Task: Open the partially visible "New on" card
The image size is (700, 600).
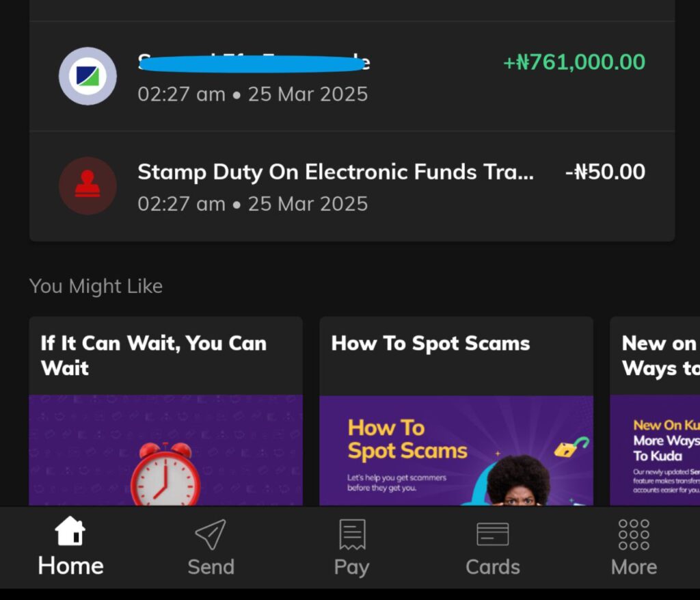Action: (658, 356)
